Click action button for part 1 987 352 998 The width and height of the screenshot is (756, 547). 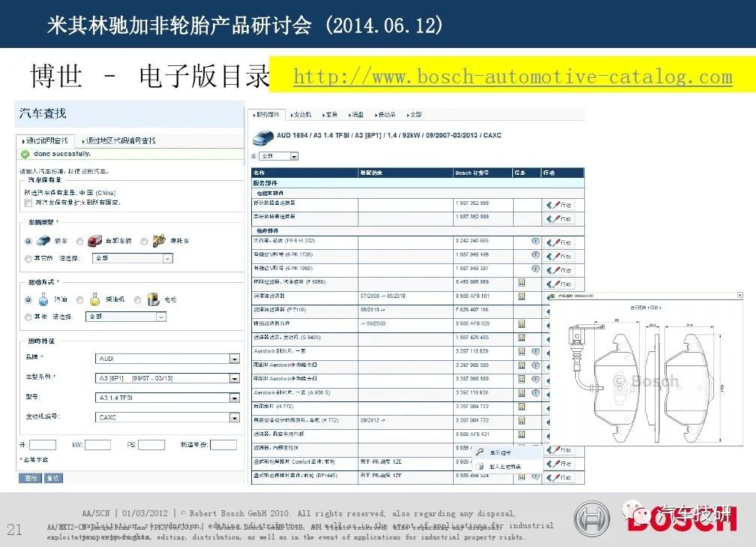tap(559, 206)
